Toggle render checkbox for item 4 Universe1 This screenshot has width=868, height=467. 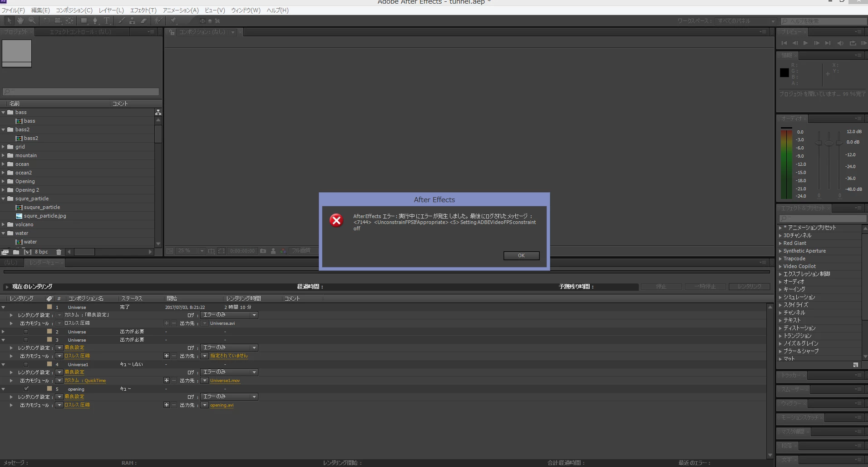(26, 364)
